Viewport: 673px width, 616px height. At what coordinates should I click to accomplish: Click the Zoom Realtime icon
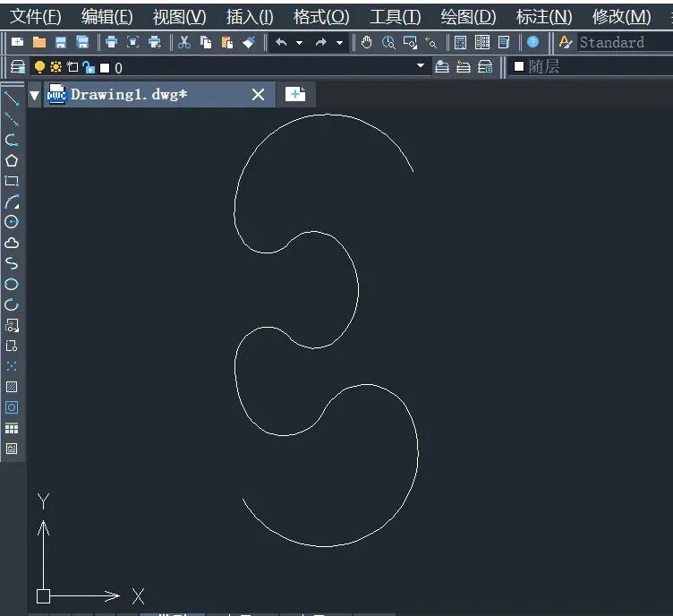pyautogui.click(x=388, y=42)
